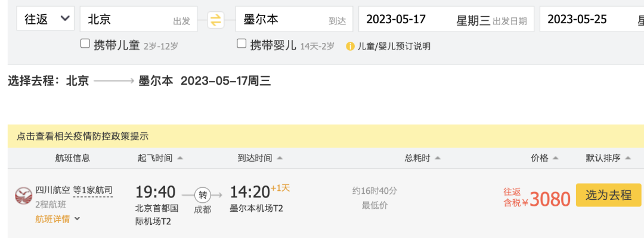The width and height of the screenshot is (644, 238).
Task: Click the 价格 column header
Action: point(540,158)
